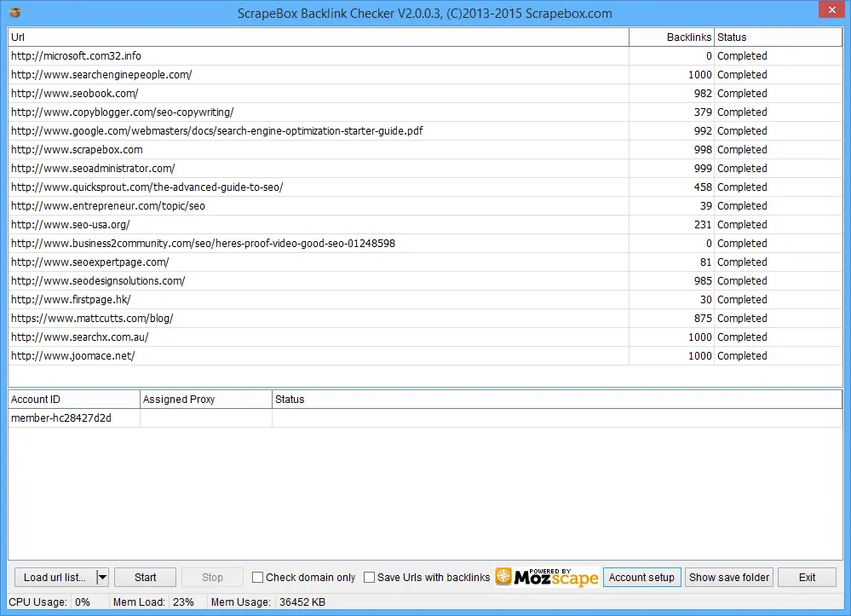Image resolution: width=851 pixels, height=616 pixels.
Task: Open the Load url list dropdown arrow
Action: click(x=102, y=578)
